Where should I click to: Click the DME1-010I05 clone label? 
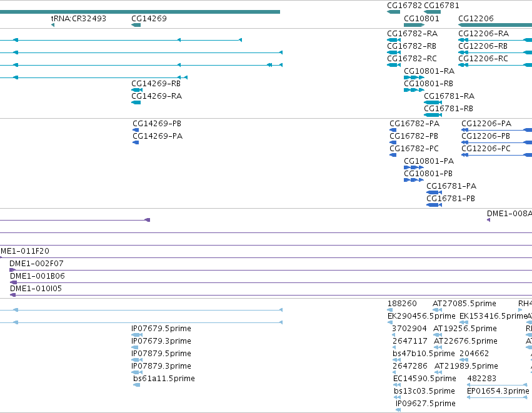[x=36, y=289]
